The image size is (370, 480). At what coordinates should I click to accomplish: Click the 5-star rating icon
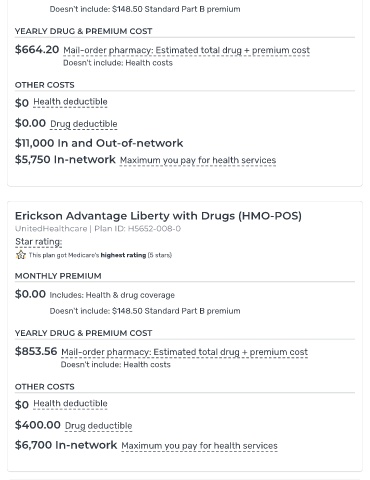click(x=21, y=255)
